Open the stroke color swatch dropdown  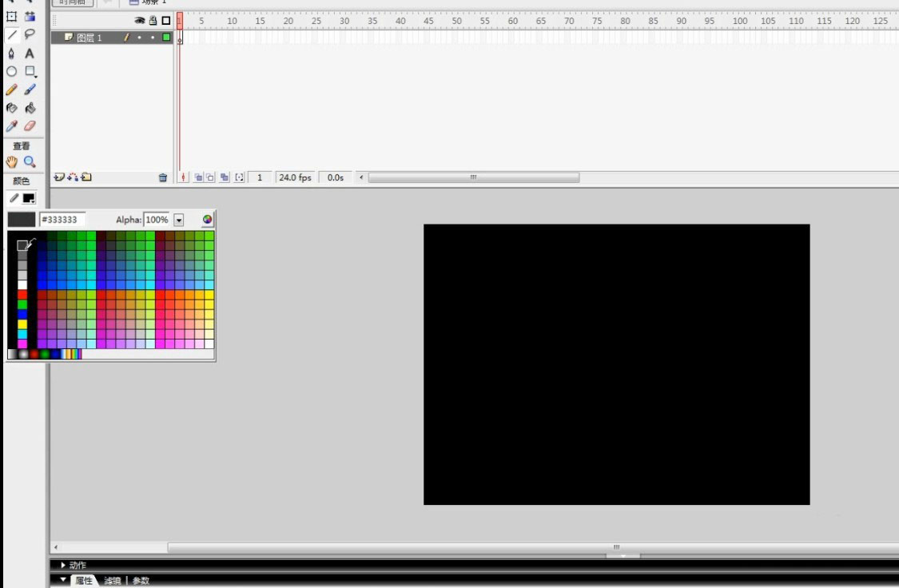click(x=29, y=198)
